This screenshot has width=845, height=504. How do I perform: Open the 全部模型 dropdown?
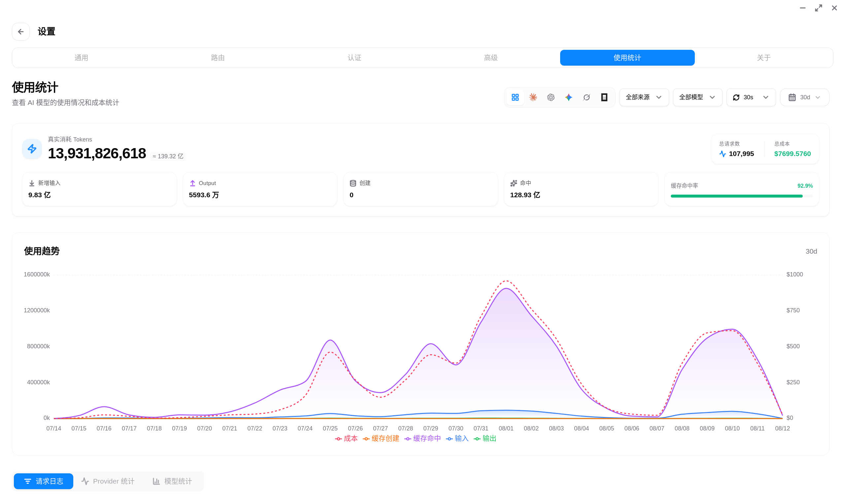point(697,98)
